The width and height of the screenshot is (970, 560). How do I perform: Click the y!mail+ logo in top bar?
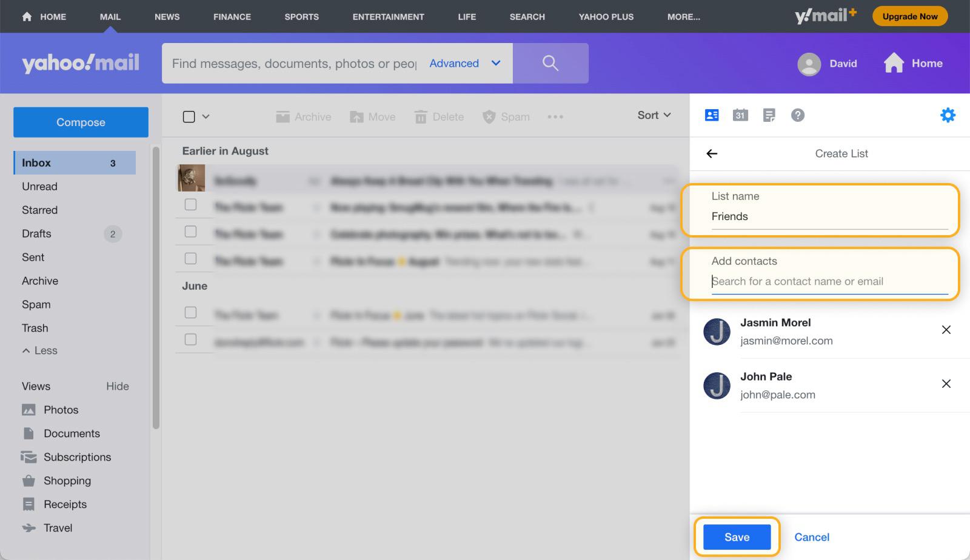[x=825, y=16]
